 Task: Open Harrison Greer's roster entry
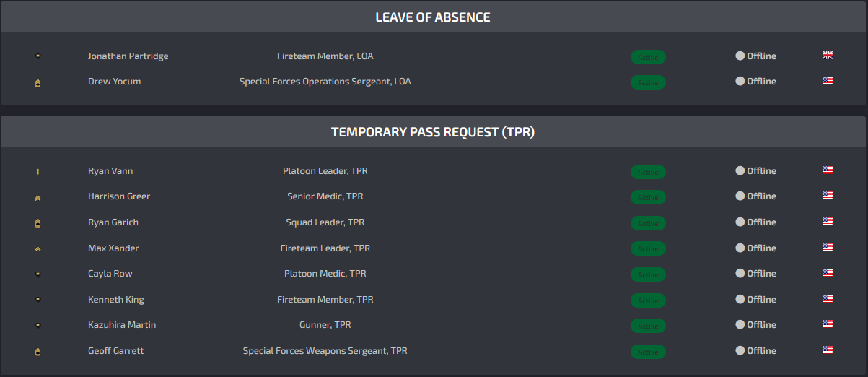119,196
